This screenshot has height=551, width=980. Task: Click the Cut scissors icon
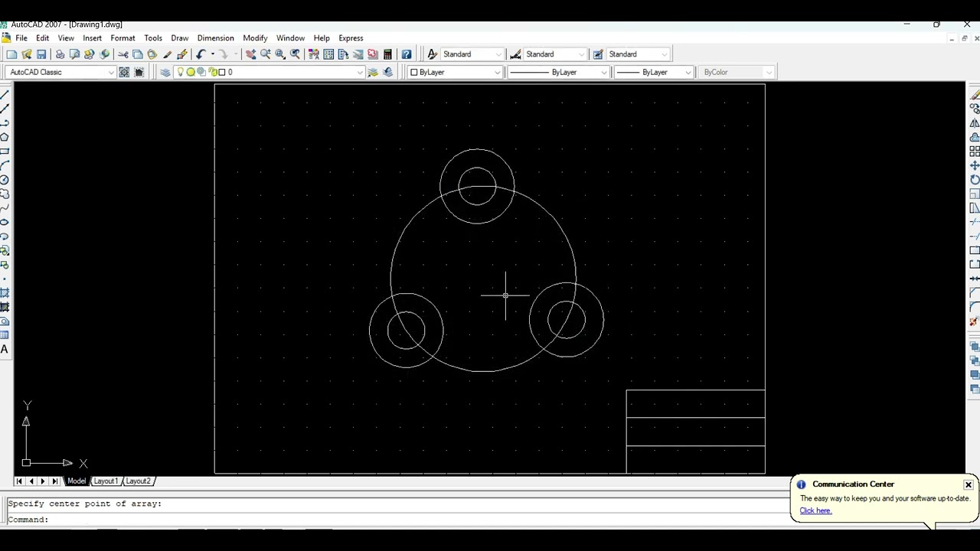coord(122,54)
